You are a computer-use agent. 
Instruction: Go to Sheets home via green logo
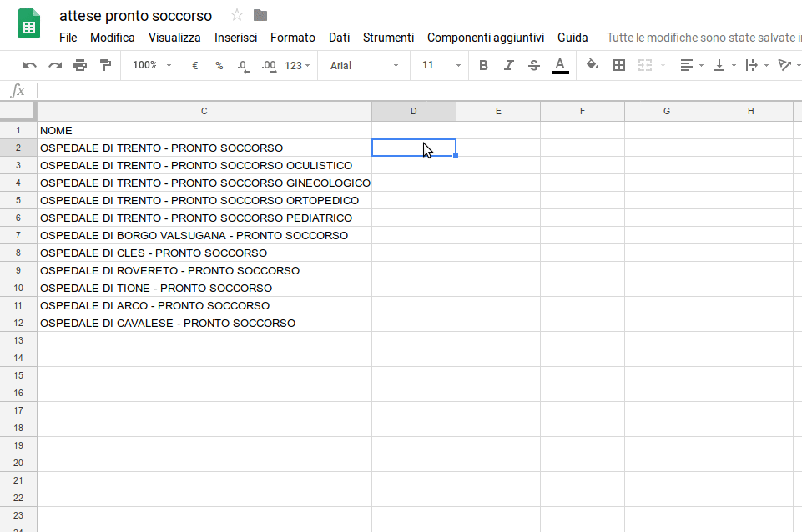coord(29,23)
